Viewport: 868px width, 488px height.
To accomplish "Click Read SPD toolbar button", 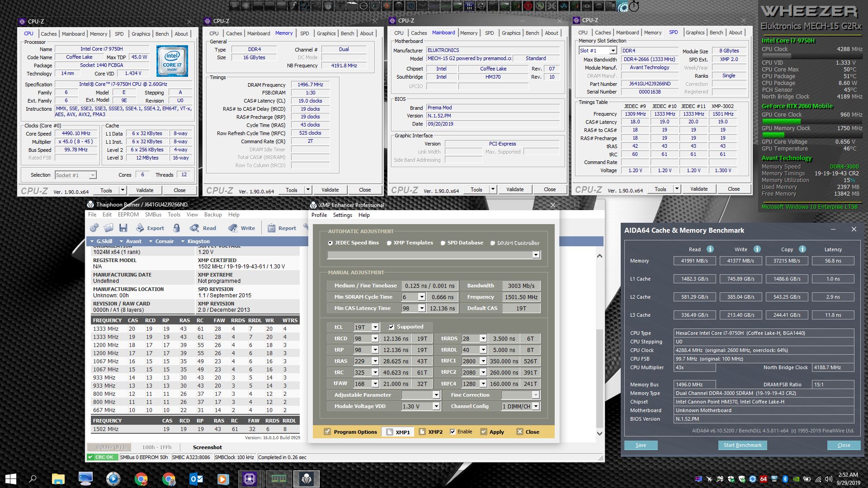I will click(203, 228).
